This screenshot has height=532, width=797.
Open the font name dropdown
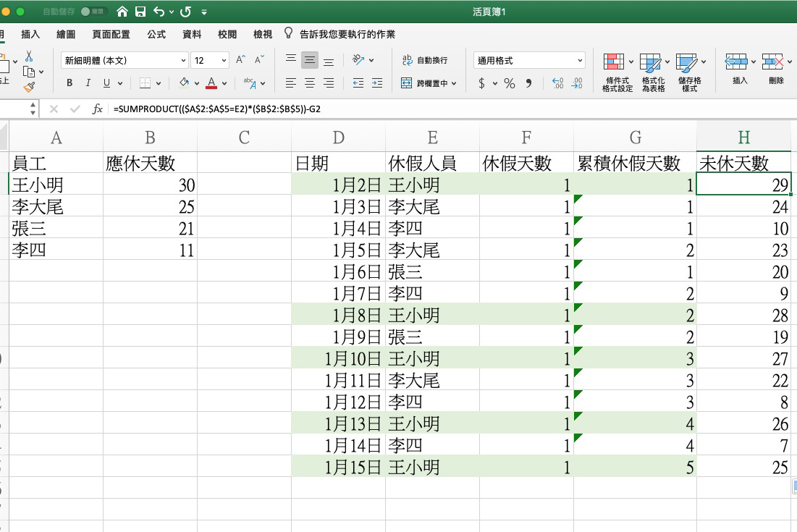(184, 61)
